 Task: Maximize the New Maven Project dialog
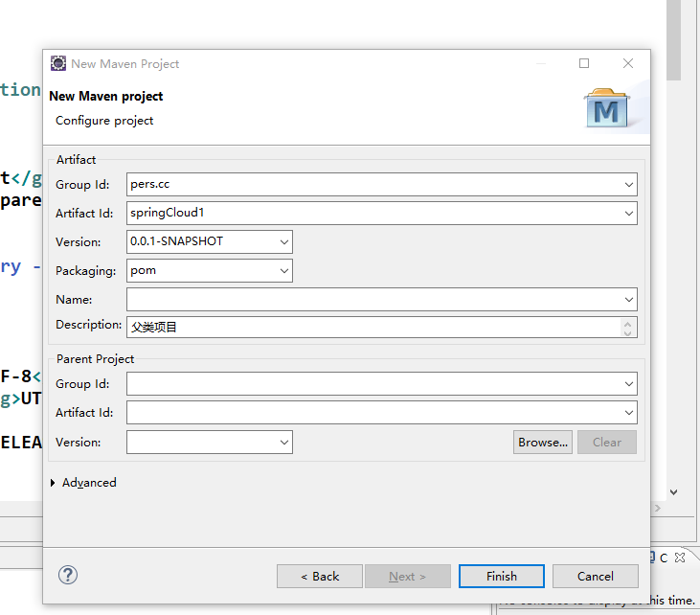click(584, 63)
